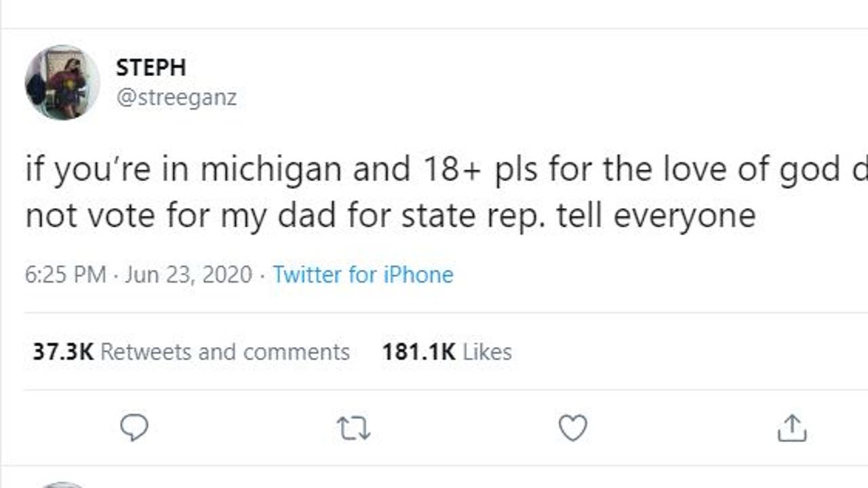Open the Twitter for iPhone link
Viewport: 868px width, 488px height.
363,275
